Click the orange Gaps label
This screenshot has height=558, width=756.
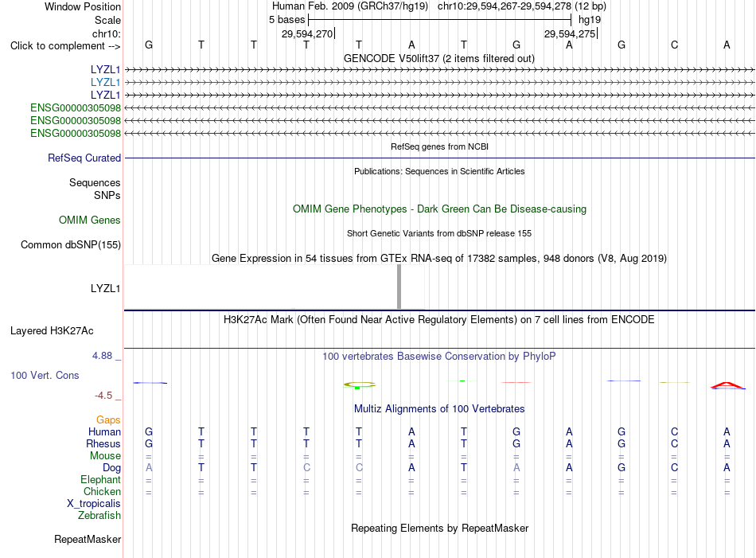pos(108,420)
